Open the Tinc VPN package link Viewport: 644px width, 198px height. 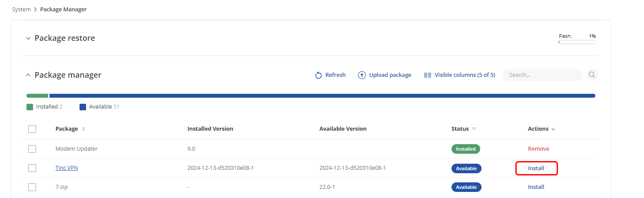coord(66,168)
